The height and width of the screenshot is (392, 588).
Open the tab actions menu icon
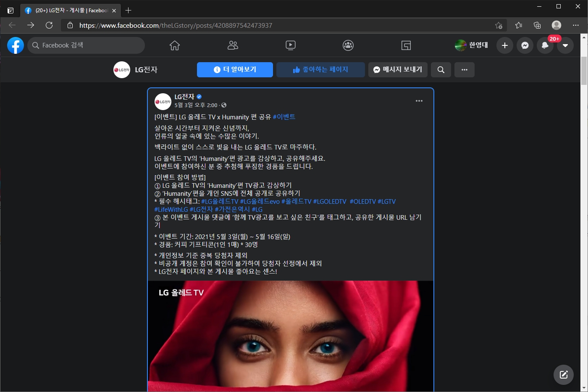pos(10,11)
